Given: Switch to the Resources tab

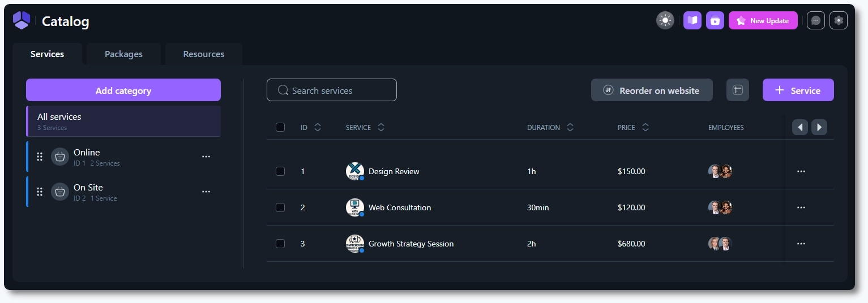Looking at the screenshot, I should (204, 54).
